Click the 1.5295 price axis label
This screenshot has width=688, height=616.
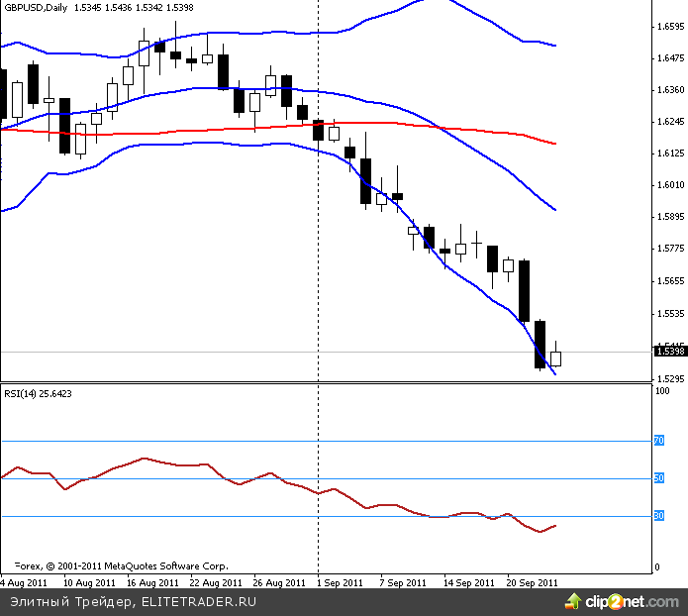670,379
